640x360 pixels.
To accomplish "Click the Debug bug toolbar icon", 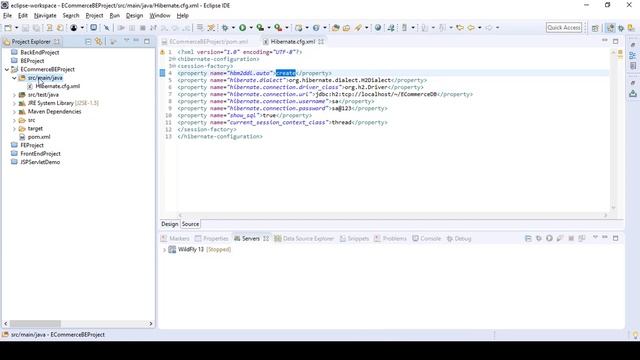I will click(x=225, y=28).
